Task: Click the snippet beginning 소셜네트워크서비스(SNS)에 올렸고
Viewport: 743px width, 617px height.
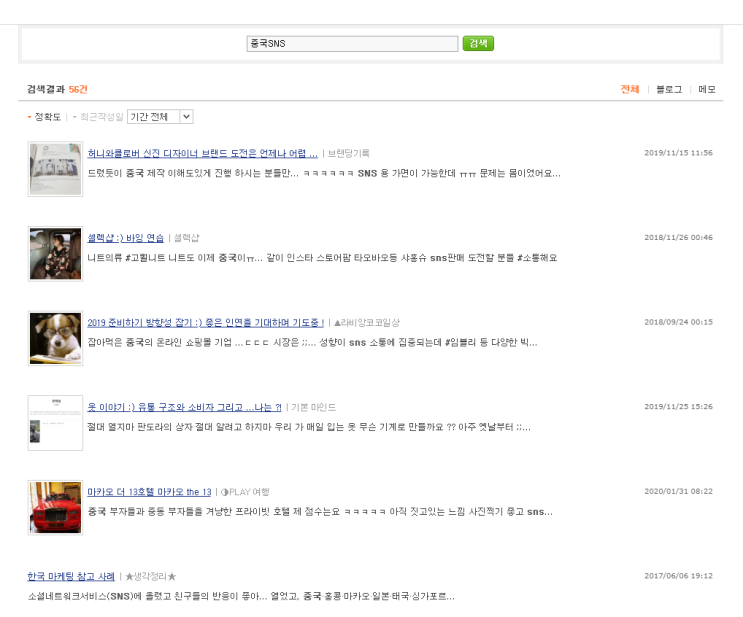Action: [241, 596]
